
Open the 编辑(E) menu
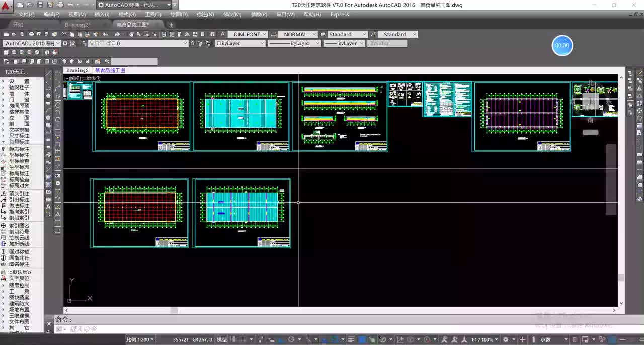click(51, 15)
